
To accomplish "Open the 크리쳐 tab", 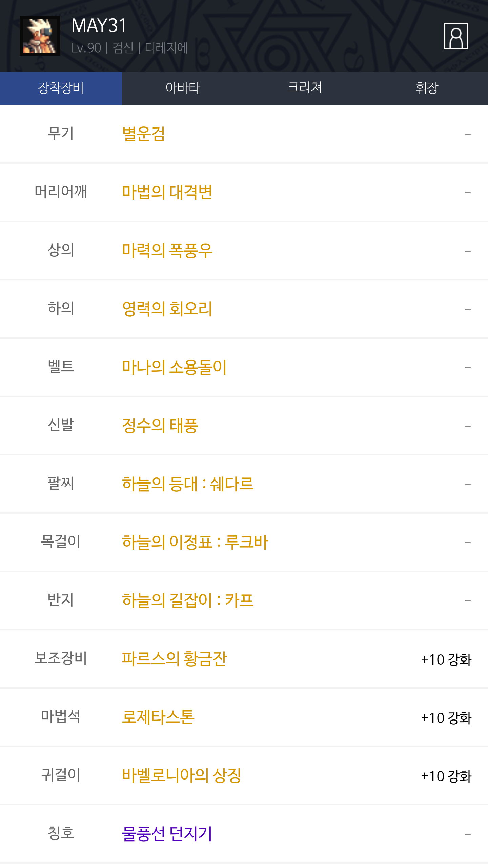I will pos(305,88).
